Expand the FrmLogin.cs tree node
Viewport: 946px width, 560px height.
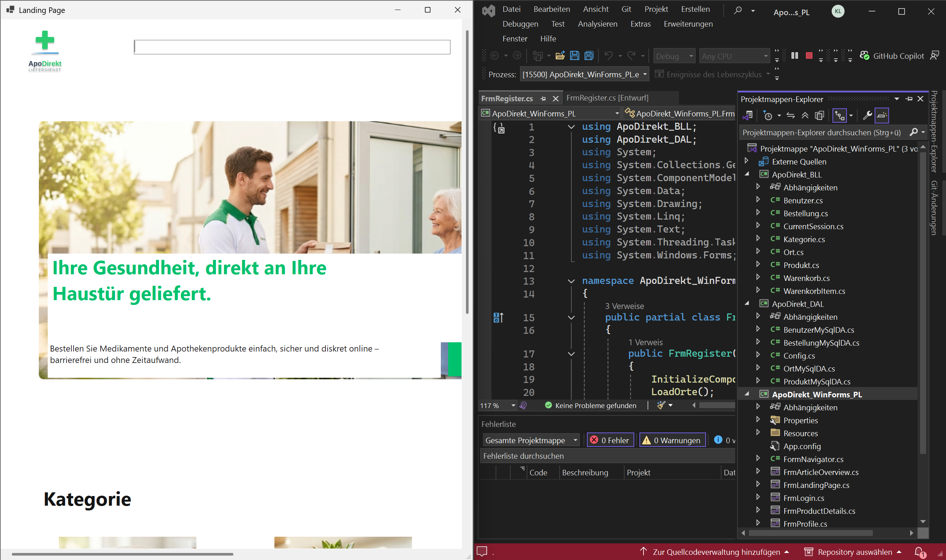[758, 498]
